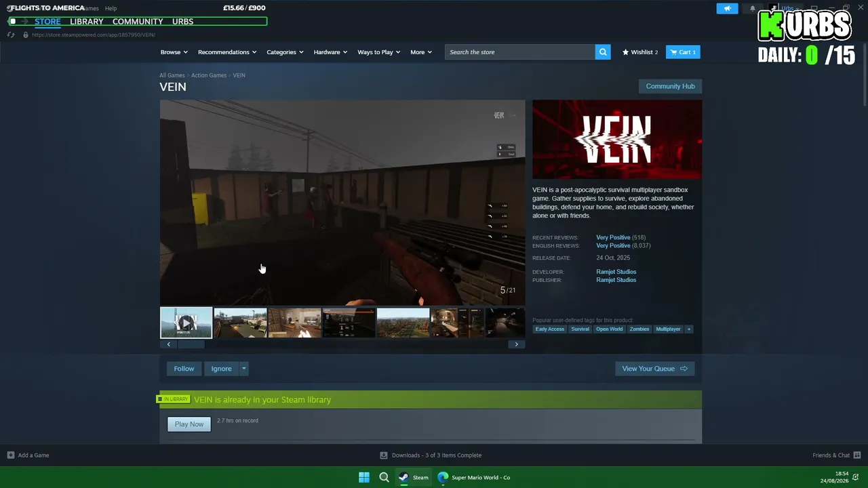Select the Early Access tag

(550, 329)
